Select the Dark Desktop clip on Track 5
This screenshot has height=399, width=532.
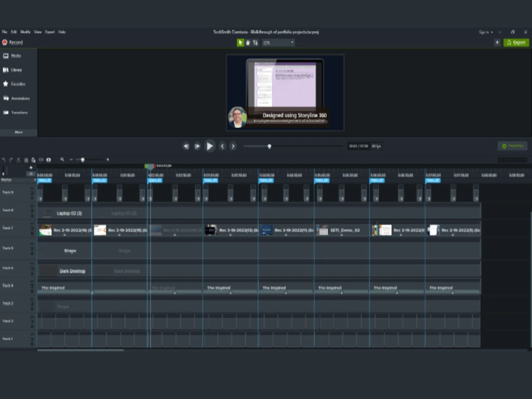click(64, 271)
